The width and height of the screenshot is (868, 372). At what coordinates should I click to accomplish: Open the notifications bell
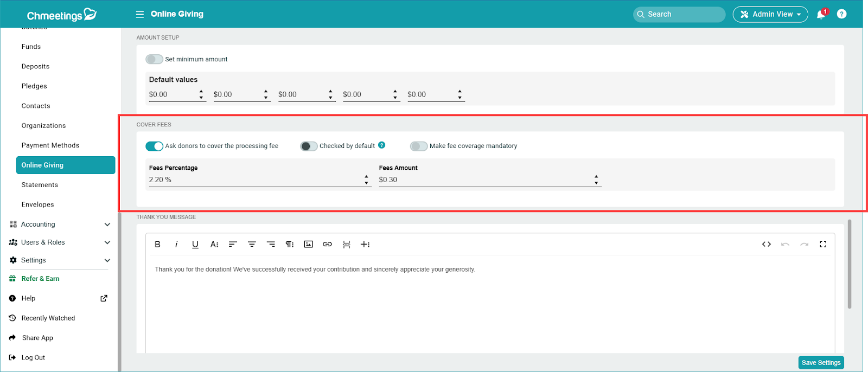tap(821, 15)
